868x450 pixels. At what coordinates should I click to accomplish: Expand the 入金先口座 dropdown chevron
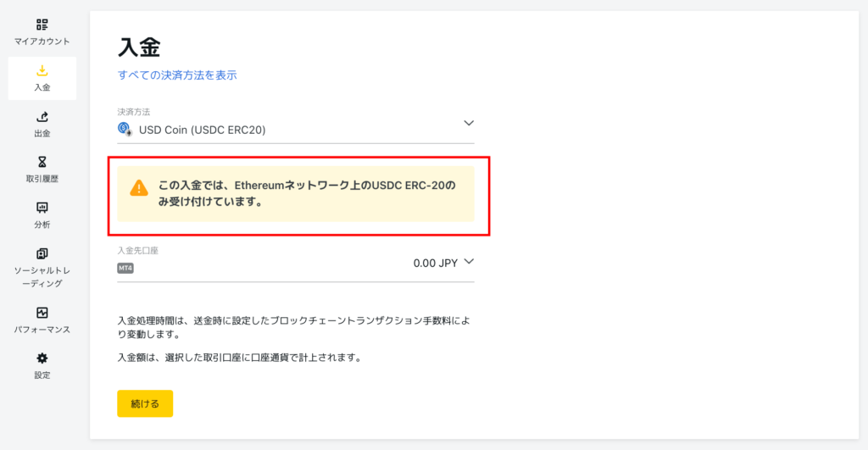coord(469,261)
